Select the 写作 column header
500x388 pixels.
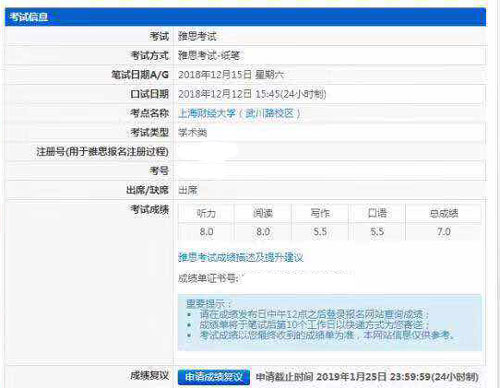pos(320,213)
